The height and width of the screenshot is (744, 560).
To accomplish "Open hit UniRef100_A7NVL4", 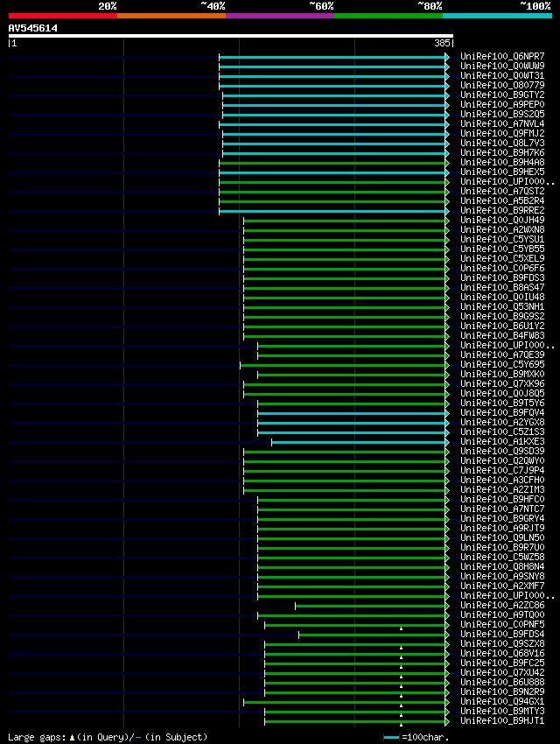I will [502, 123].
